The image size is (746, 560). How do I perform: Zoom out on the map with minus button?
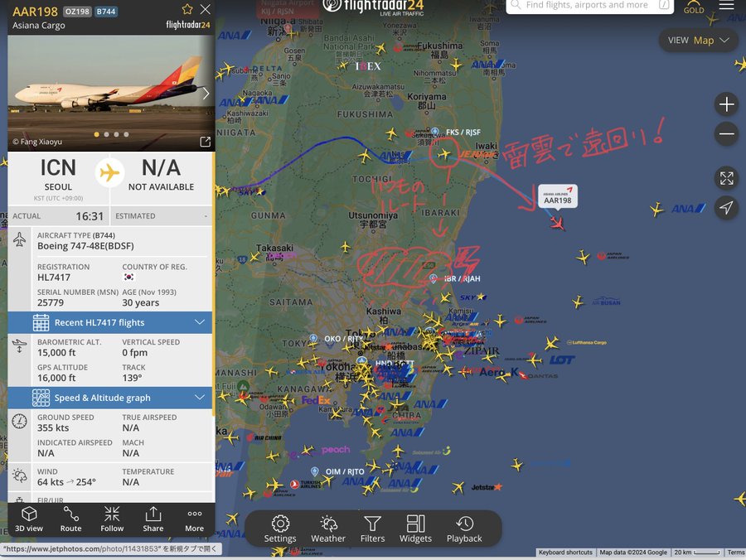tap(726, 134)
